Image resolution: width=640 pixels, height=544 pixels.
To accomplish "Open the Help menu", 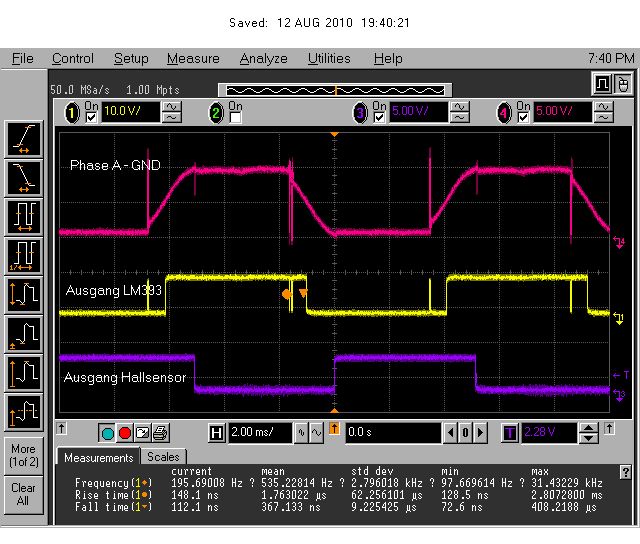I will pyautogui.click(x=388, y=59).
